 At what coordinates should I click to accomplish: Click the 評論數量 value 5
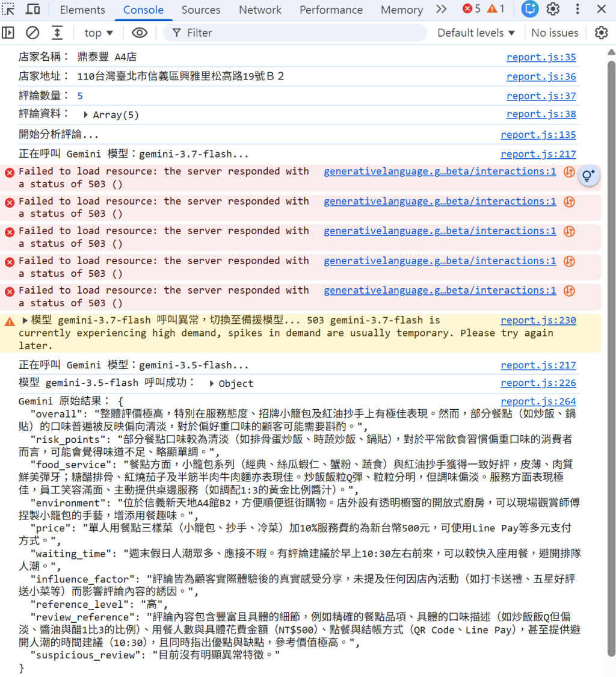(x=80, y=96)
